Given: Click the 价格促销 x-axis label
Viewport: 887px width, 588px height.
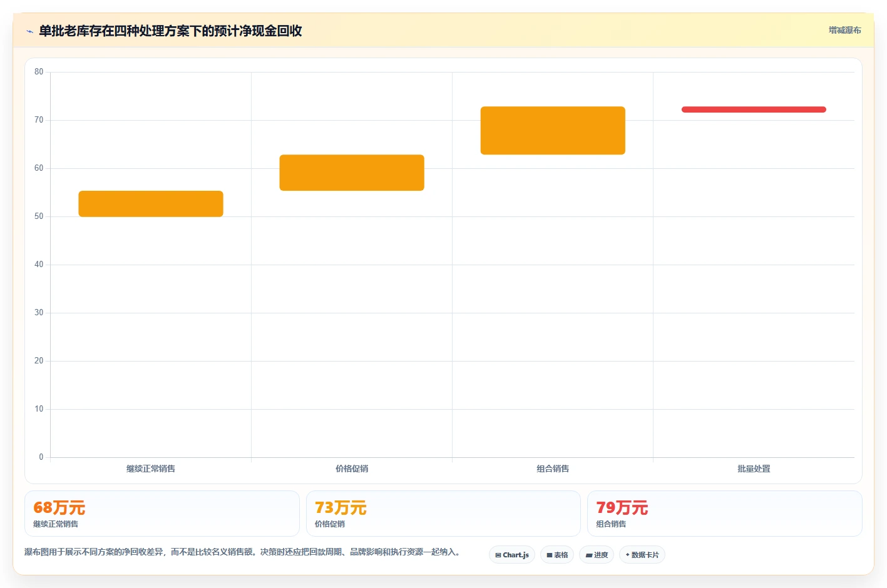Looking at the screenshot, I should coord(352,469).
